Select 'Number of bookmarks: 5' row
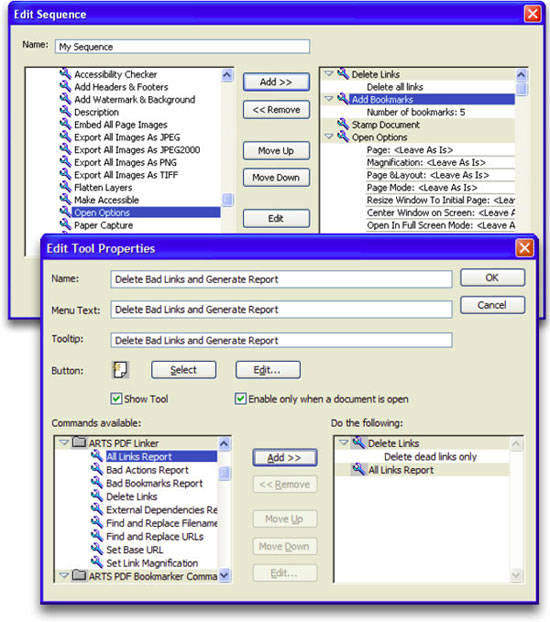This screenshot has height=622, width=550. 416,112
